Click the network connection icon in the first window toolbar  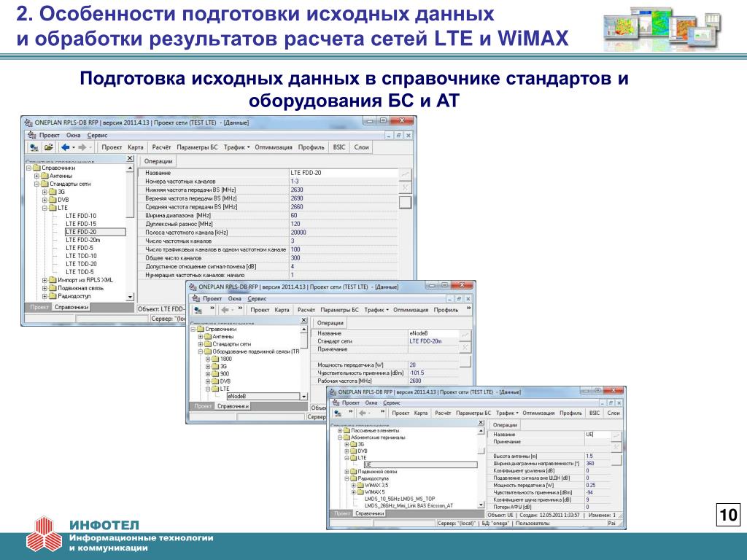pos(34,147)
